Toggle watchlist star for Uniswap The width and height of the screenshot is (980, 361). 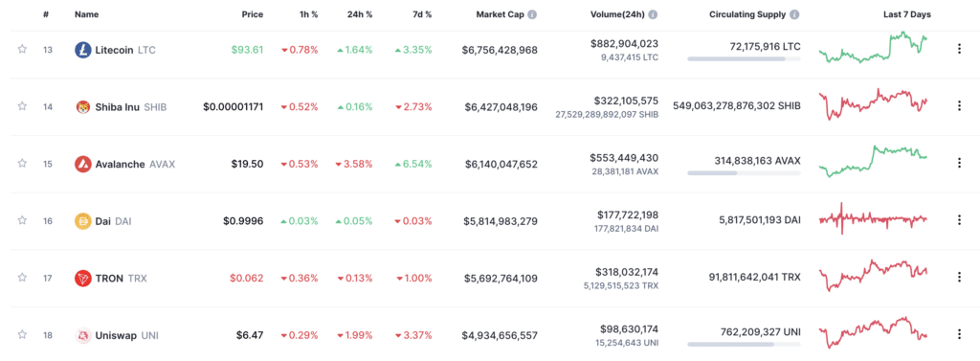pos(22,335)
